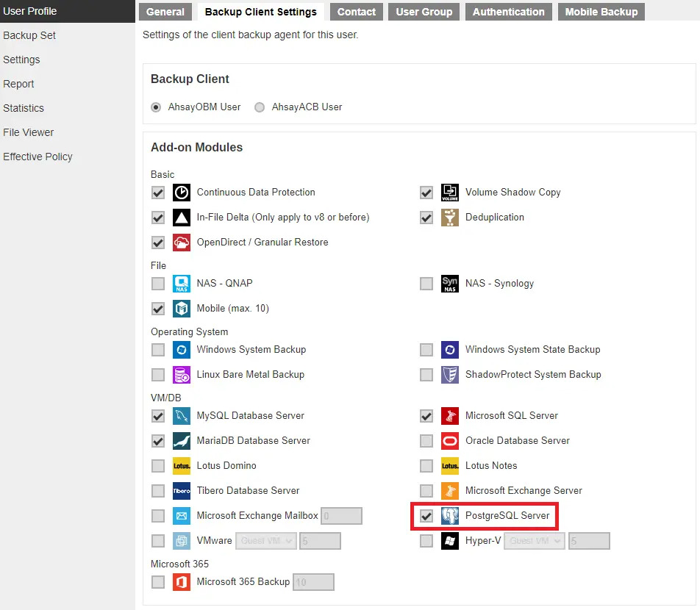700x610 pixels.
Task: Click the Deduplication module icon
Action: point(450,218)
